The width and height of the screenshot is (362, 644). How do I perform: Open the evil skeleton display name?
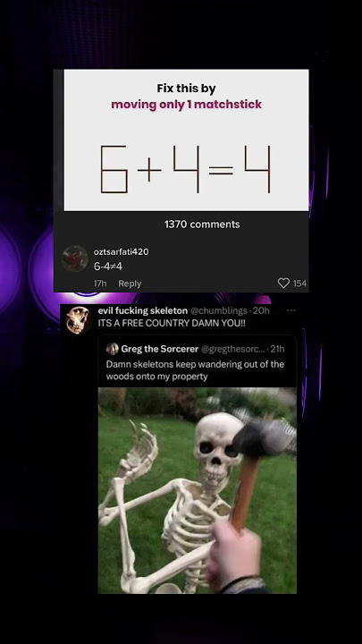tap(143, 310)
